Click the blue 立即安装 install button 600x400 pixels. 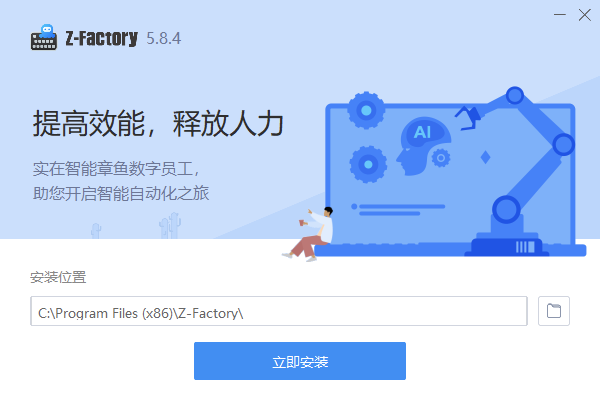click(x=300, y=361)
